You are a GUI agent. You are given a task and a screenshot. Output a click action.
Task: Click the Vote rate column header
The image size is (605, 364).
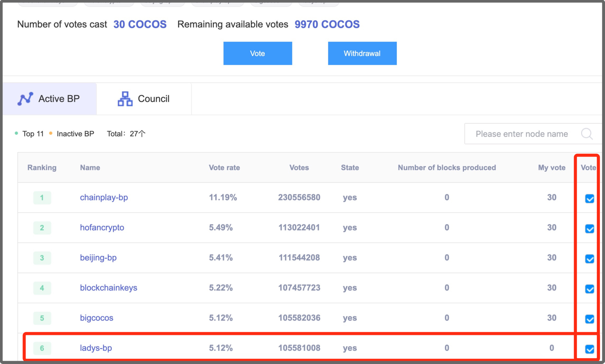tap(224, 168)
